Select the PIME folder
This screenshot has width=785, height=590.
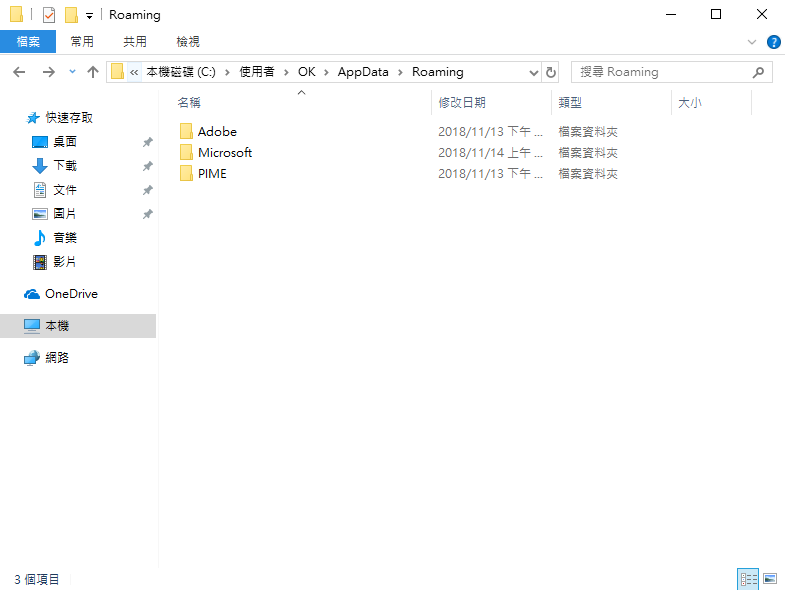point(212,174)
